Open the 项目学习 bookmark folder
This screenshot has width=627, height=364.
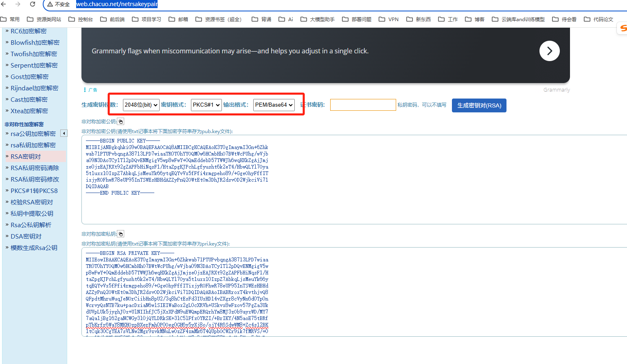[147, 19]
